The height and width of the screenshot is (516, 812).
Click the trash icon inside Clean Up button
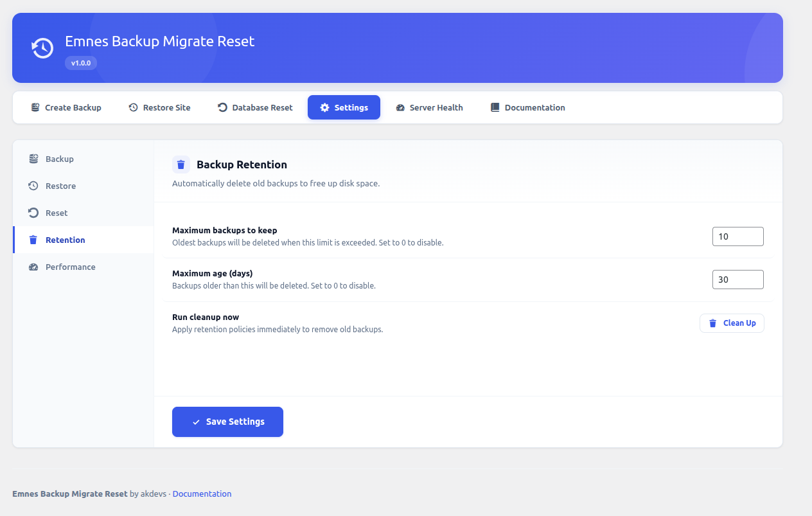[713, 323]
